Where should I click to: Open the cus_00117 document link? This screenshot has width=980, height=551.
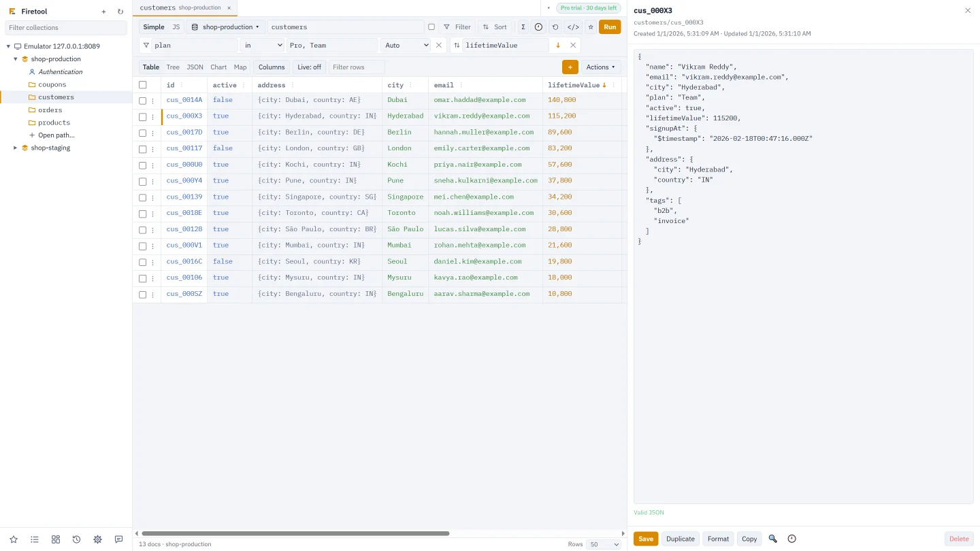click(x=184, y=148)
